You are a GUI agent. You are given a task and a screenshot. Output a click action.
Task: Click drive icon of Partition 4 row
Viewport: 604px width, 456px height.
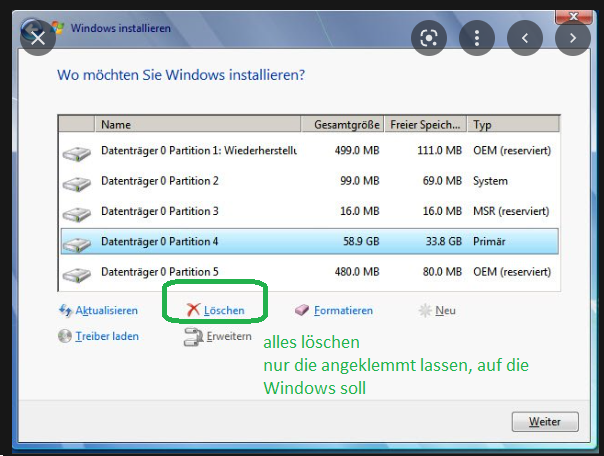coord(77,244)
